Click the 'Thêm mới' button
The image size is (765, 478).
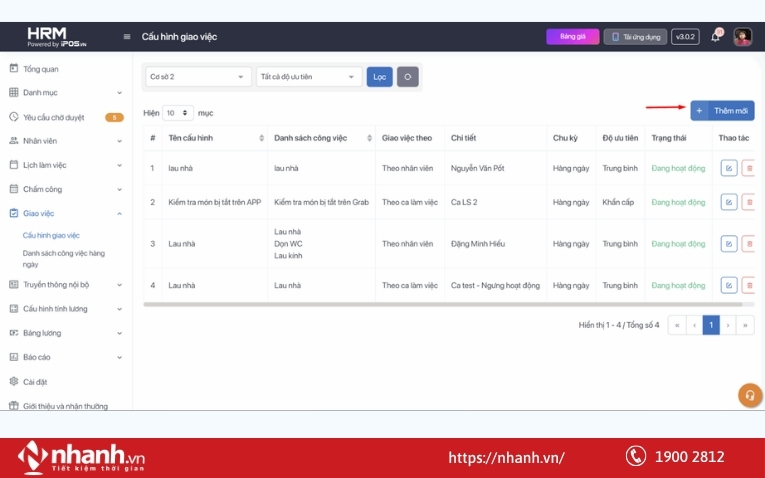pos(722,110)
